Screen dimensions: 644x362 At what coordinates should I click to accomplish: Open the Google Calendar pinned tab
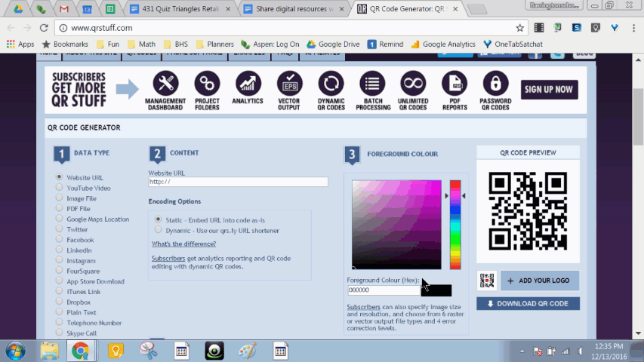pyautogui.click(x=87, y=8)
